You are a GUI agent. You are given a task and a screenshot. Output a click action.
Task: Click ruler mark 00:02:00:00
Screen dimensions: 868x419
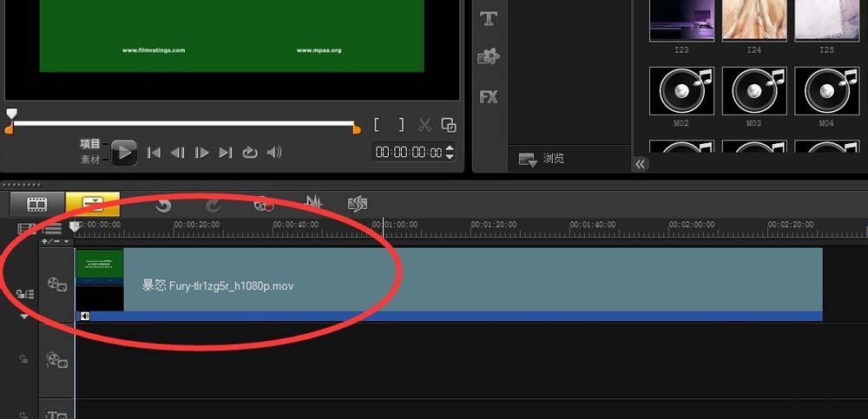692,225
